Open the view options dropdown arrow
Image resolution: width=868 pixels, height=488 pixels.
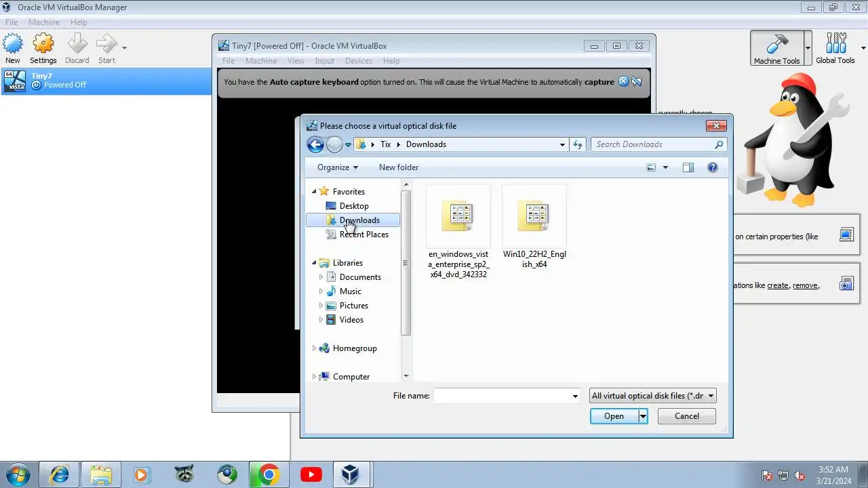click(665, 167)
